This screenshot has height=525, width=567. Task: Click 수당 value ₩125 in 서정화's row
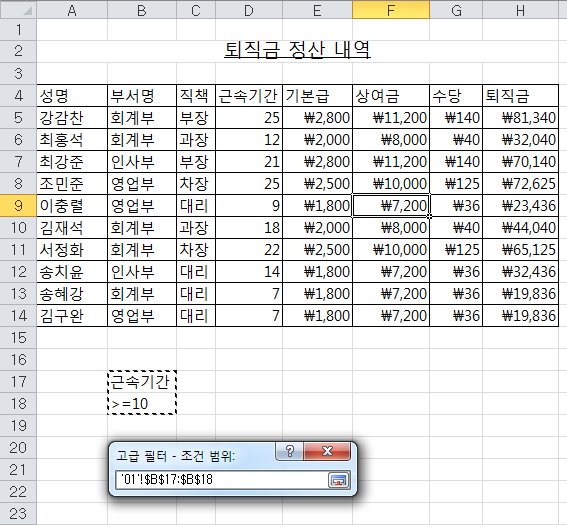(456, 250)
